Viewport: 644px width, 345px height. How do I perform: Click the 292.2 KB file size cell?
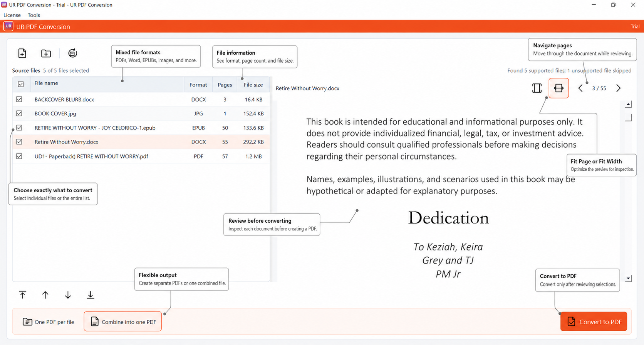[253, 142]
